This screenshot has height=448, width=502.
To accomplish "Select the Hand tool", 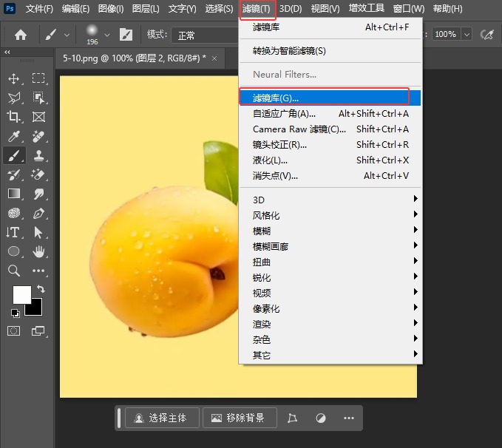I will tap(38, 251).
